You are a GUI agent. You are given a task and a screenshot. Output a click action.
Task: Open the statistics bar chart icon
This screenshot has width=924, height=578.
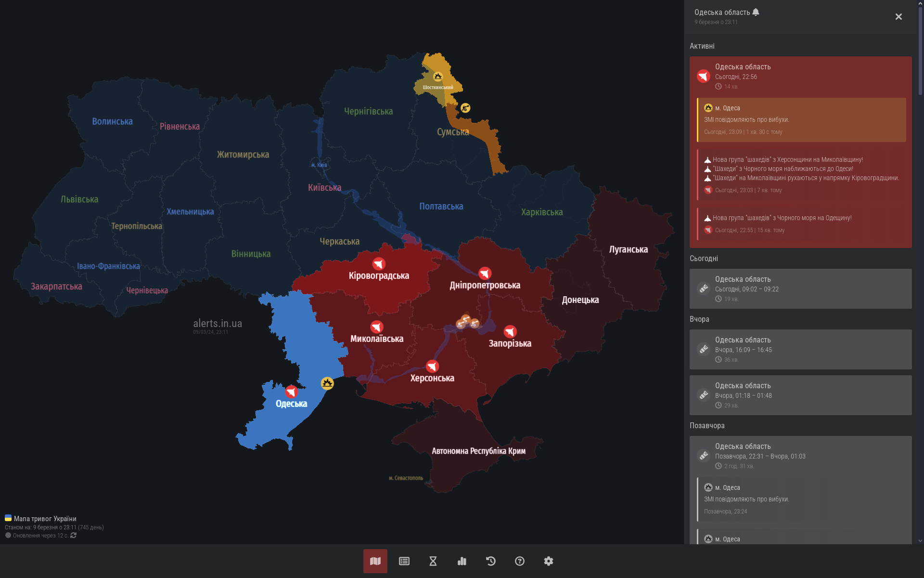tap(462, 561)
